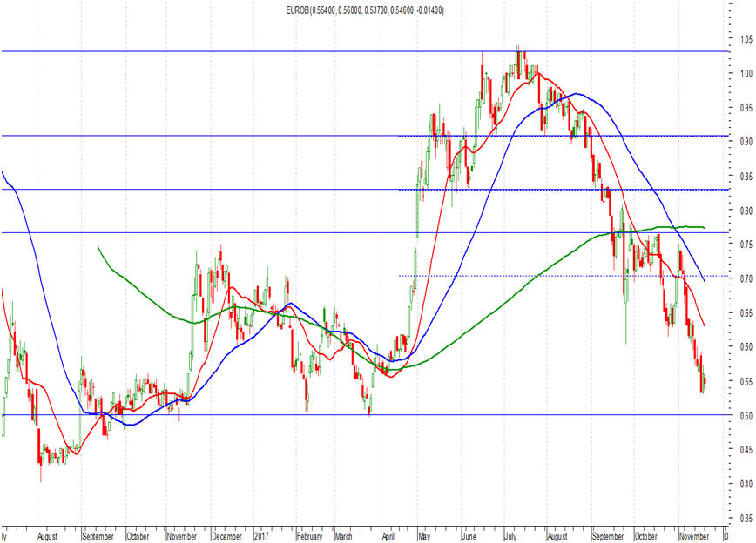Click the April label on time axis
Viewport: 756px width, 543px height.
click(x=388, y=536)
